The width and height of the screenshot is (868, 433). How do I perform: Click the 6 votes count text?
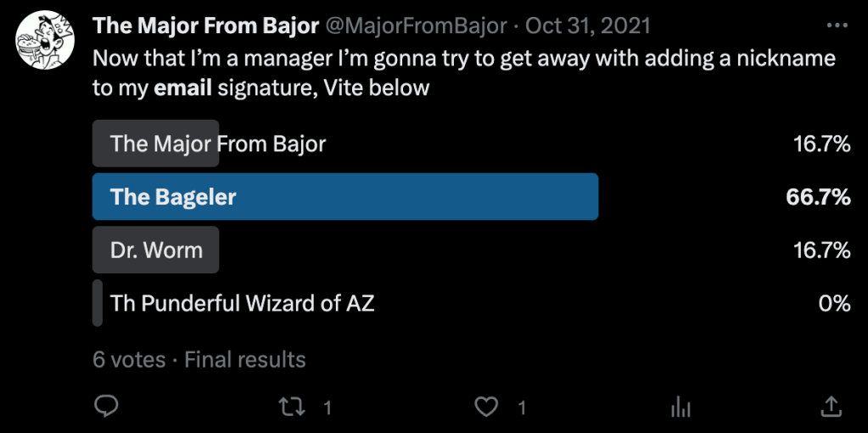tap(129, 359)
